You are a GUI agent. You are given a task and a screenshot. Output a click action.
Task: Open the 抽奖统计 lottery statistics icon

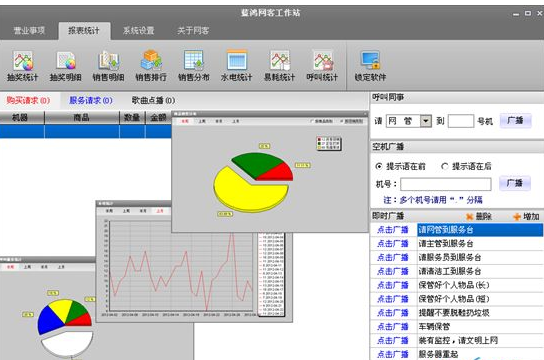[23, 66]
